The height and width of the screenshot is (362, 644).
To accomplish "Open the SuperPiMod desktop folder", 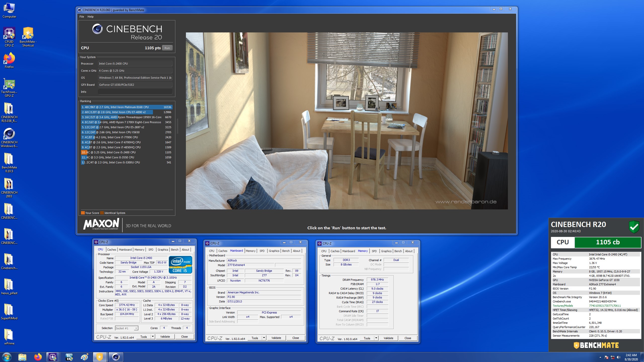I will pos(9,312).
